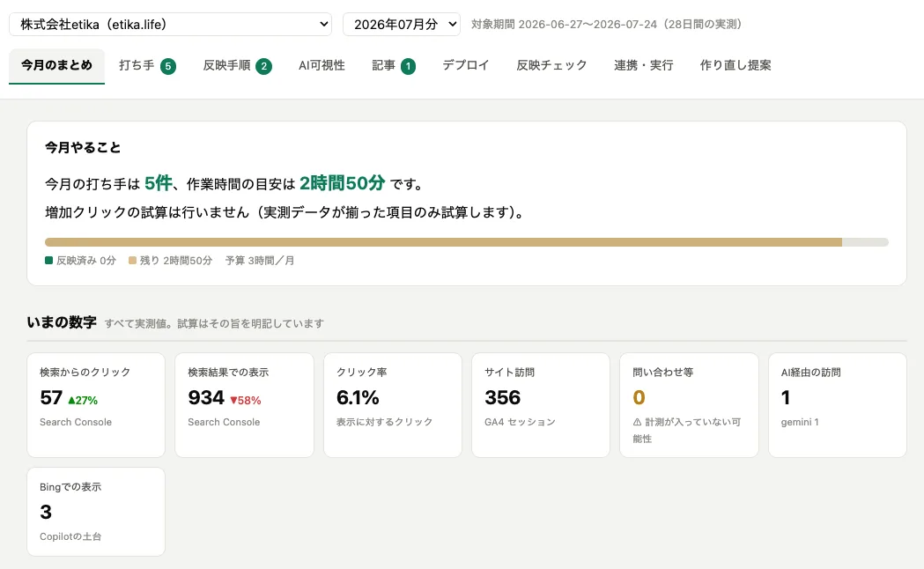Click the 5件 highlighted count
The height and width of the screenshot is (569, 924).
point(158,183)
